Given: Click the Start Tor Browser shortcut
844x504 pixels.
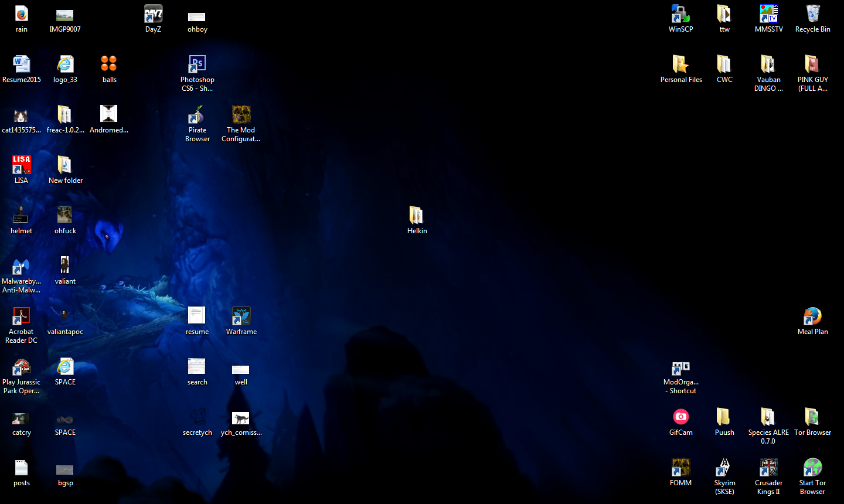Looking at the screenshot, I should [x=812, y=467].
